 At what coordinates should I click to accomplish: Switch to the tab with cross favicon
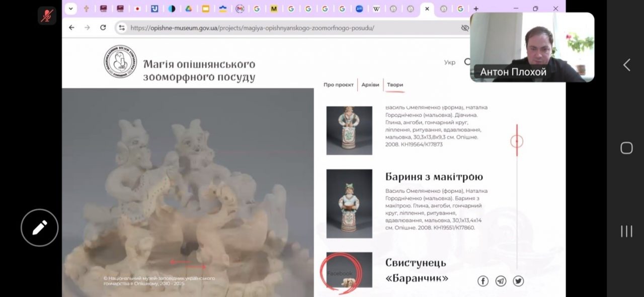coord(86,9)
